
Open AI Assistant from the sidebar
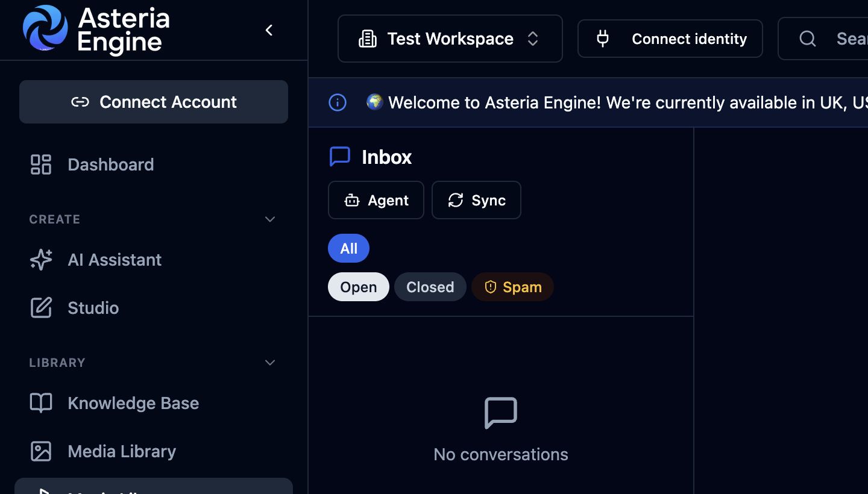(x=154, y=260)
